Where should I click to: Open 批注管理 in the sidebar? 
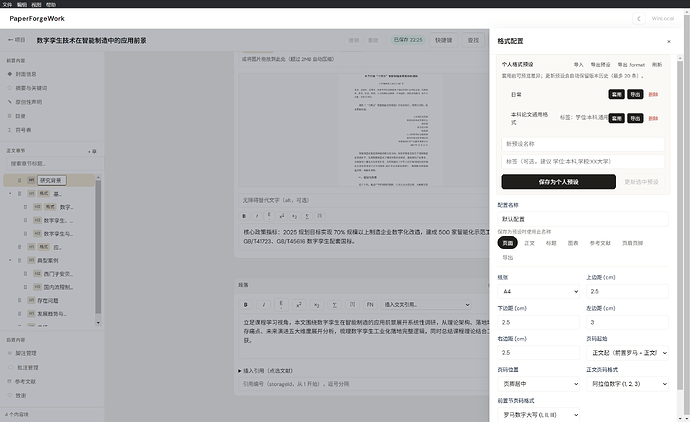point(27,367)
